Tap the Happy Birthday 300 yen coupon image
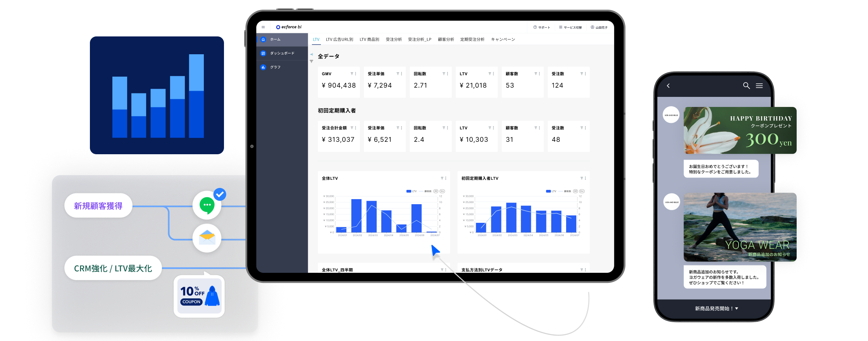This screenshot has width=868, height=341. pos(740,131)
